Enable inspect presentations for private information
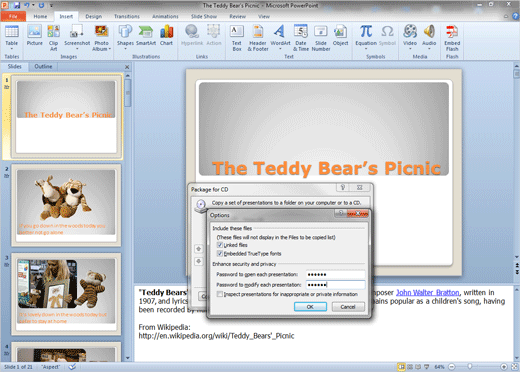520x372 pixels. point(220,294)
